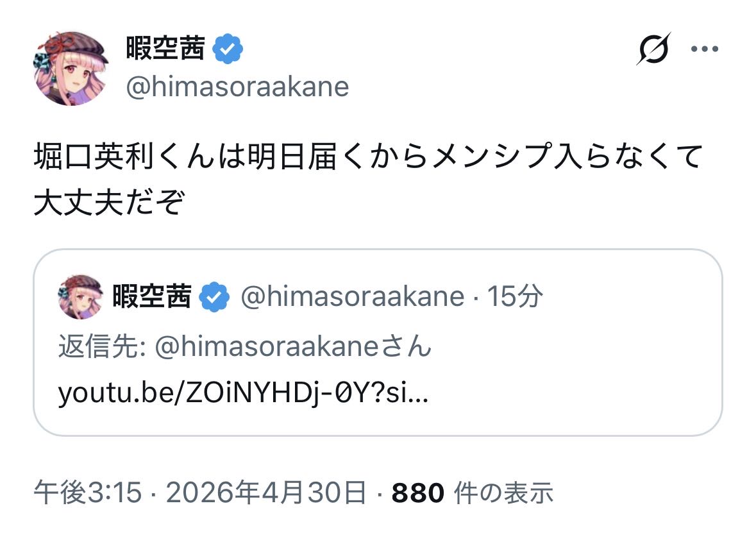The height and width of the screenshot is (533, 756).
Task: Click the 880 件の表示 view count
Action: click(473, 493)
